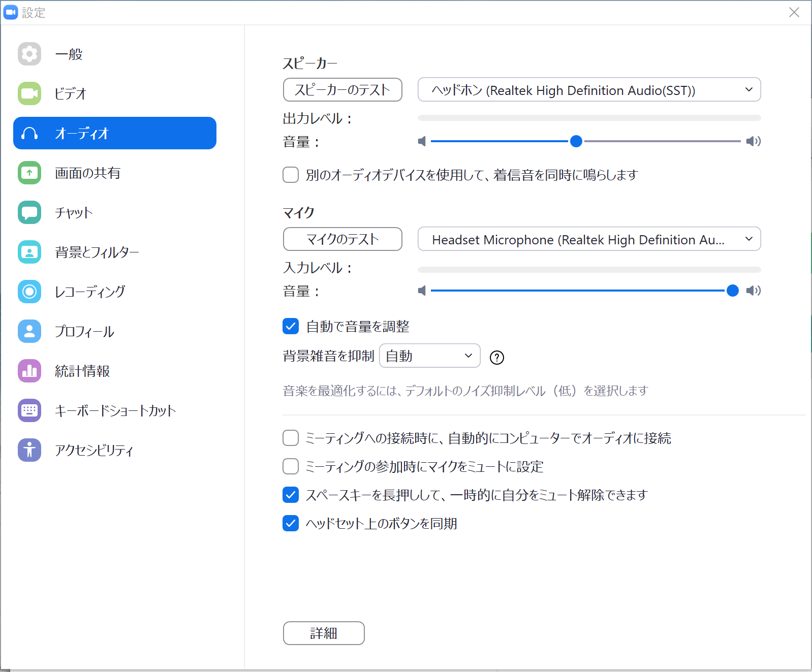Click the Recording (レコーディング) icon
Viewport: 812px width, 672px height.
coord(29,292)
